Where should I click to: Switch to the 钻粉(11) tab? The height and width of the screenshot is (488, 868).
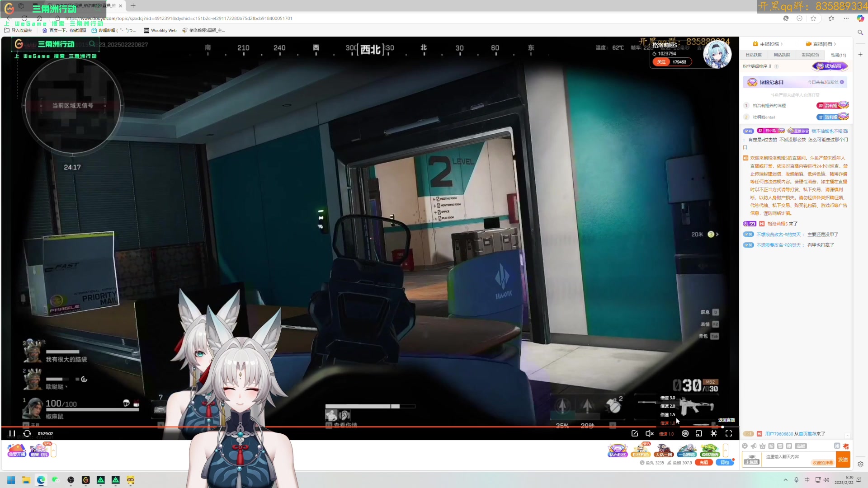coord(838,55)
